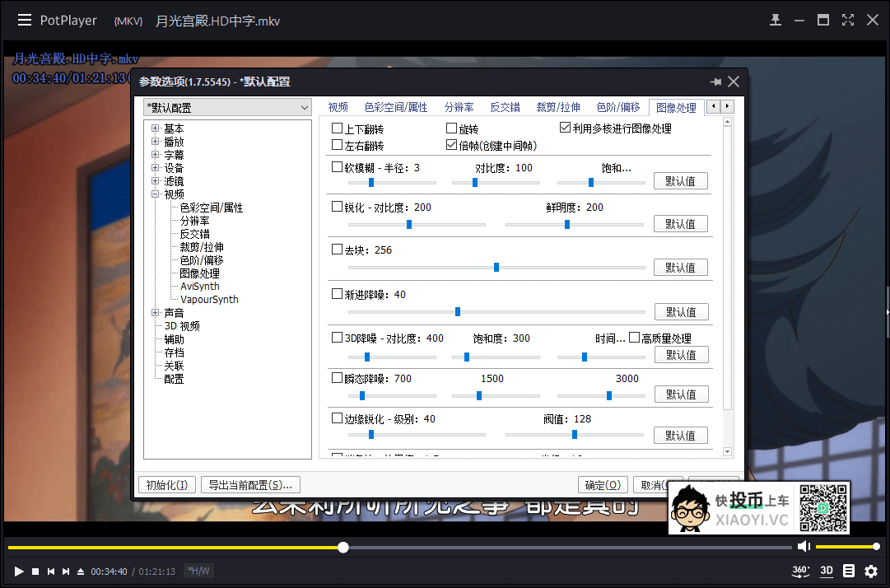Toggle the 3D video mode icon

(x=827, y=571)
